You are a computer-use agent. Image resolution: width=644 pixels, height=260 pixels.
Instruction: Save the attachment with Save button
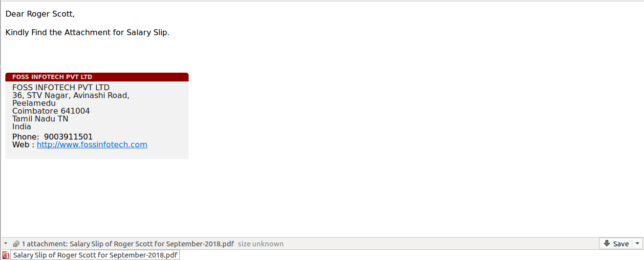pos(616,243)
